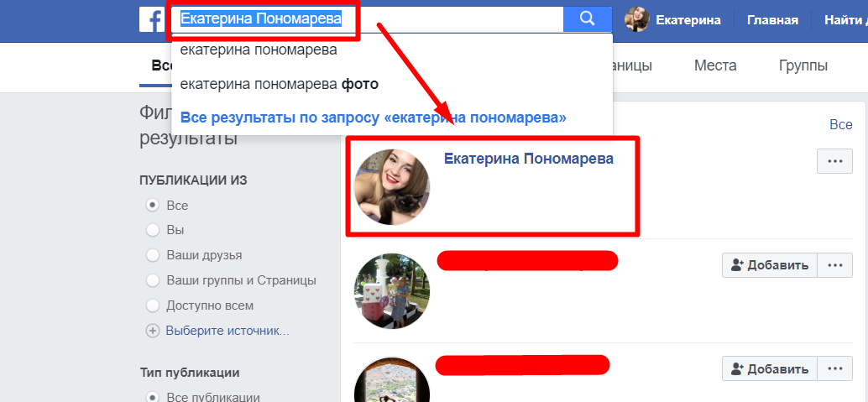Select the Все публикации radio option
This screenshot has height=402, width=868.
[152, 396]
